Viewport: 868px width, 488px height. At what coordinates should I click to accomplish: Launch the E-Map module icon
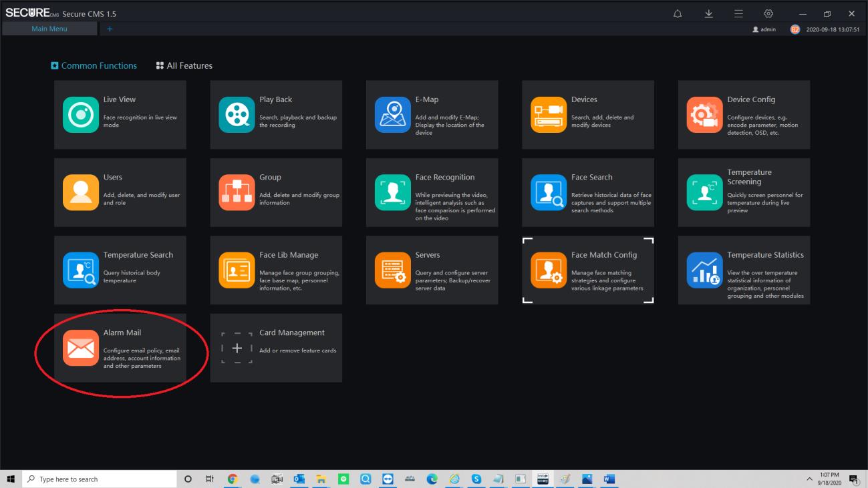coord(392,115)
